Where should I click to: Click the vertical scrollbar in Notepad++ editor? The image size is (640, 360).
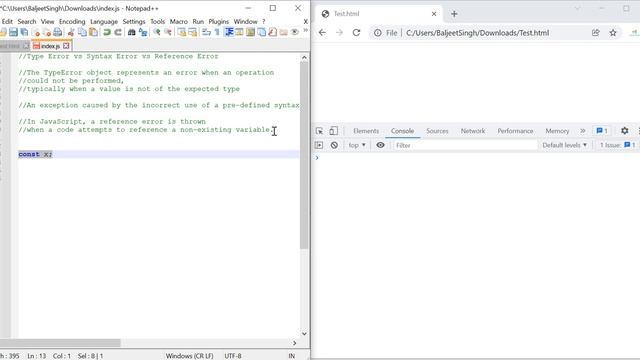304,155
